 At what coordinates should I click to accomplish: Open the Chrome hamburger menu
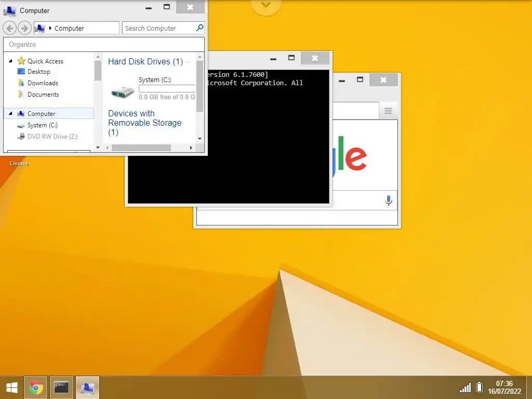(388, 111)
